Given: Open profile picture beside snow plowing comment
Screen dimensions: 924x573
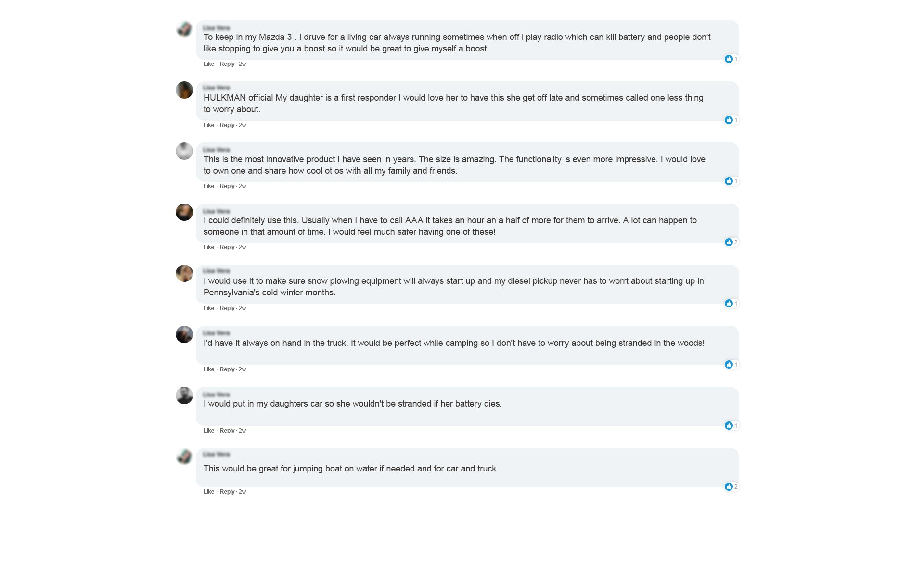Looking at the screenshot, I should click(x=184, y=273).
